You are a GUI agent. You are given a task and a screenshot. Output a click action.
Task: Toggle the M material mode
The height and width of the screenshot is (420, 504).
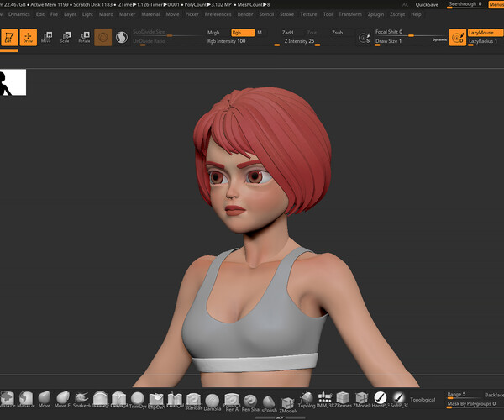point(260,33)
